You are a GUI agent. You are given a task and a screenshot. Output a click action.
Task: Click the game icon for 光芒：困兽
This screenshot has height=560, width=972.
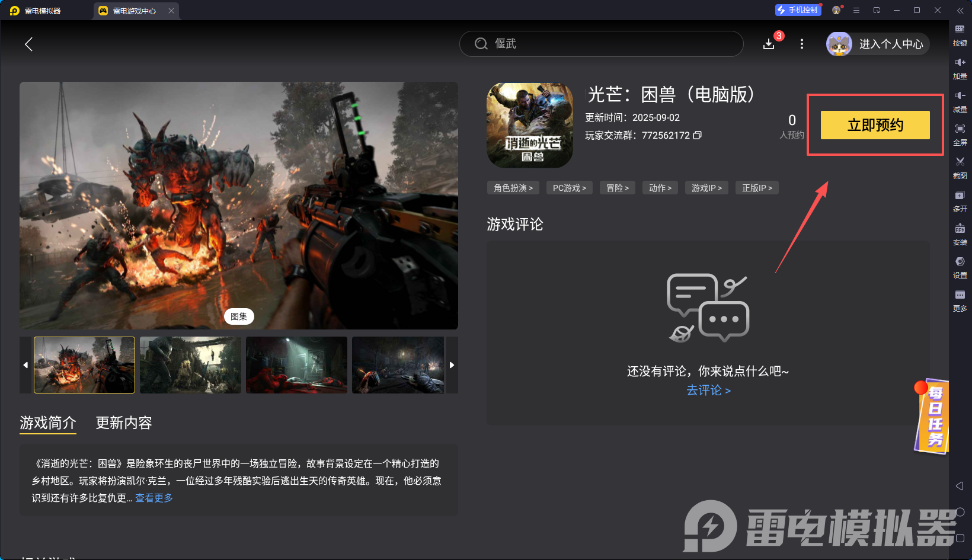[530, 125]
